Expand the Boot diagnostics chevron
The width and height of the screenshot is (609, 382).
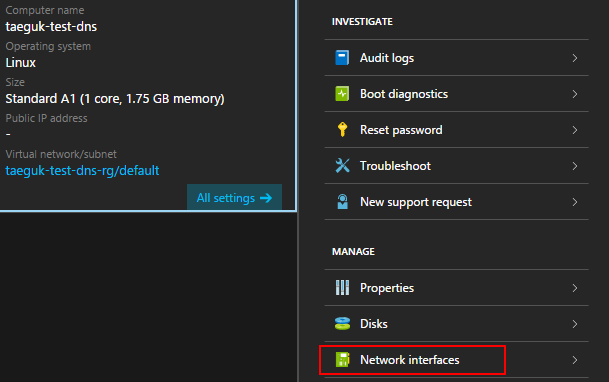coord(575,94)
